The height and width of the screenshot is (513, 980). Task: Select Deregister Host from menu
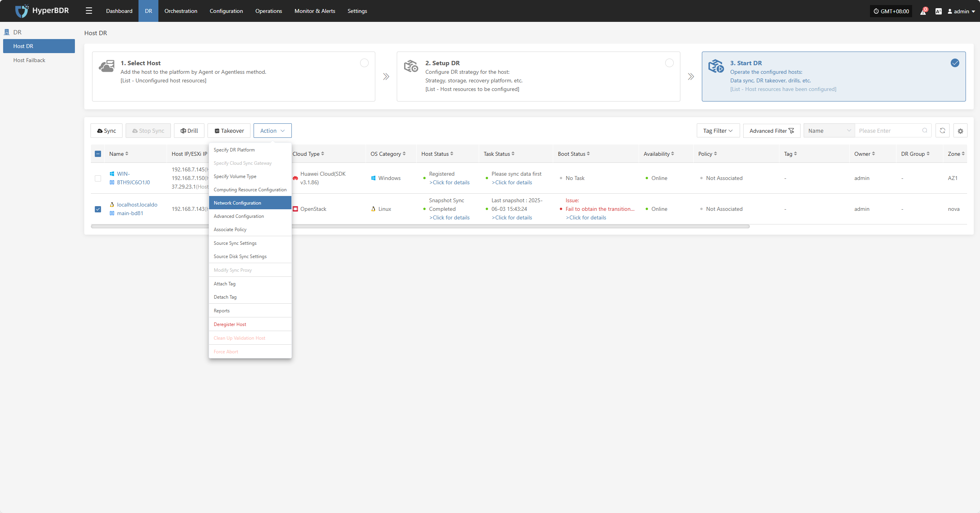pos(250,324)
